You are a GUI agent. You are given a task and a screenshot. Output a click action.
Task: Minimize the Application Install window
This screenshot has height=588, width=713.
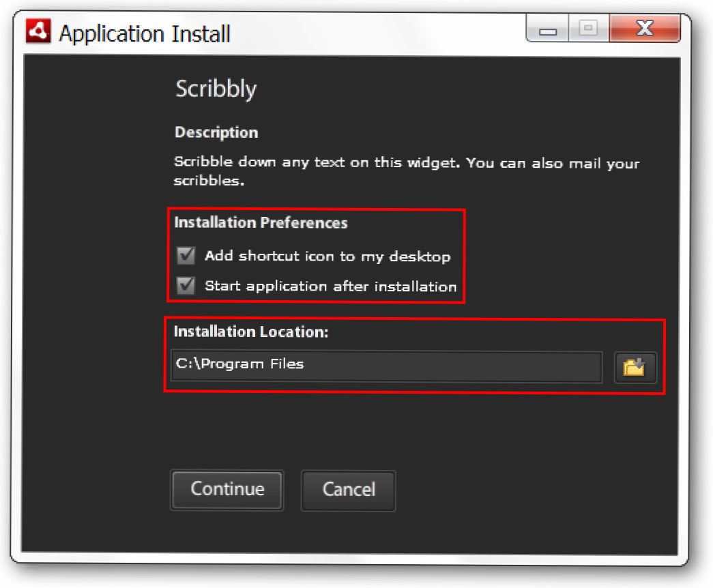(x=548, y=30)
